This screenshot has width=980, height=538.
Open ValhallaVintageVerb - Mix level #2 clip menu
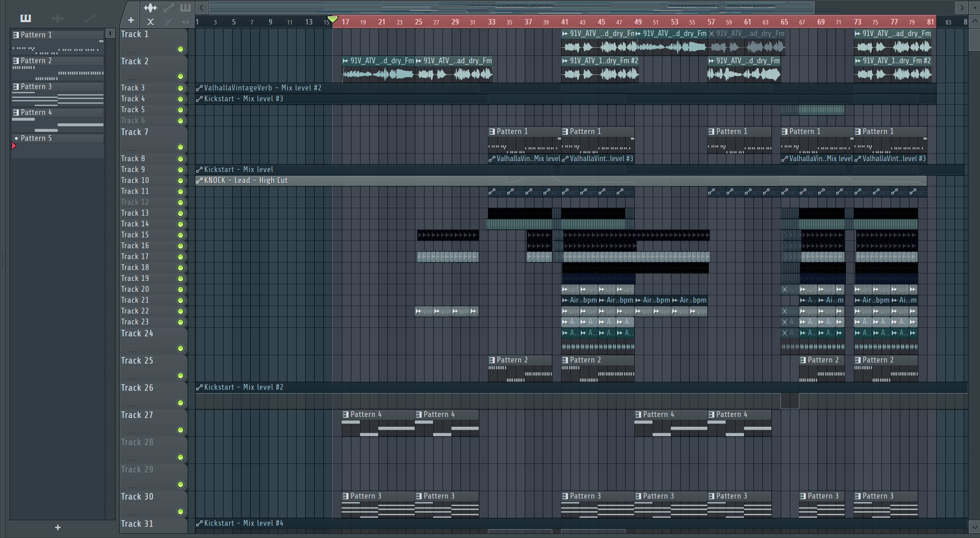coord(199,88)
